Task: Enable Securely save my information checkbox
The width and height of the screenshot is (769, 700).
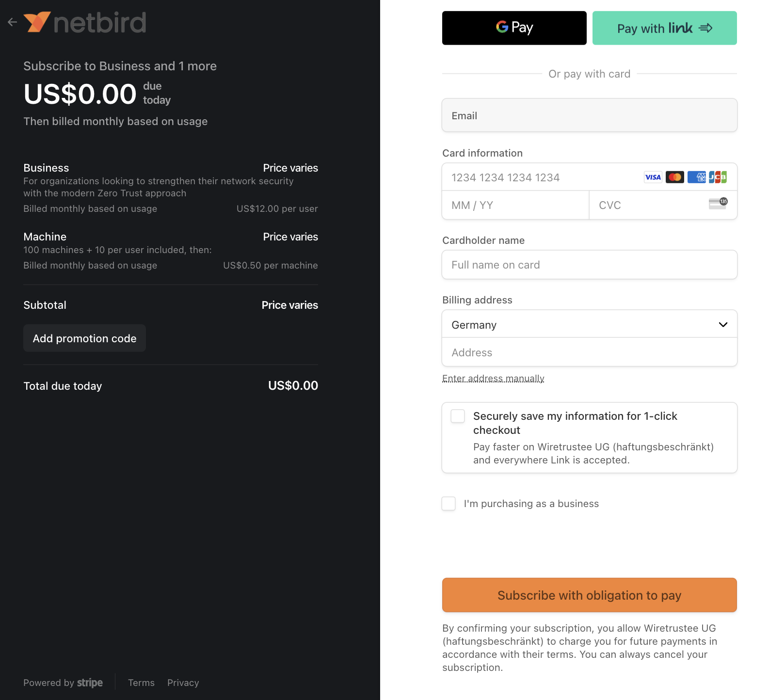Action: pos(457,416)
